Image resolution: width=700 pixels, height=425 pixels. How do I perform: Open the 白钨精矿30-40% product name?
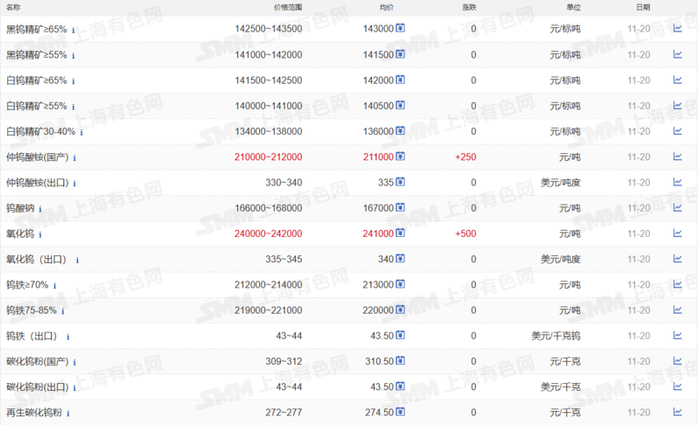pos(41,132)
